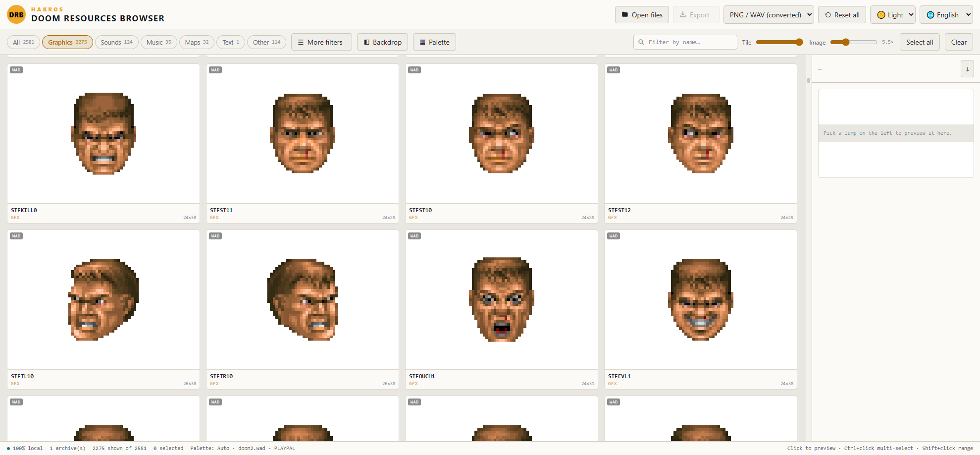
Task: Select the Graphics filter tab
Action: 67,42
